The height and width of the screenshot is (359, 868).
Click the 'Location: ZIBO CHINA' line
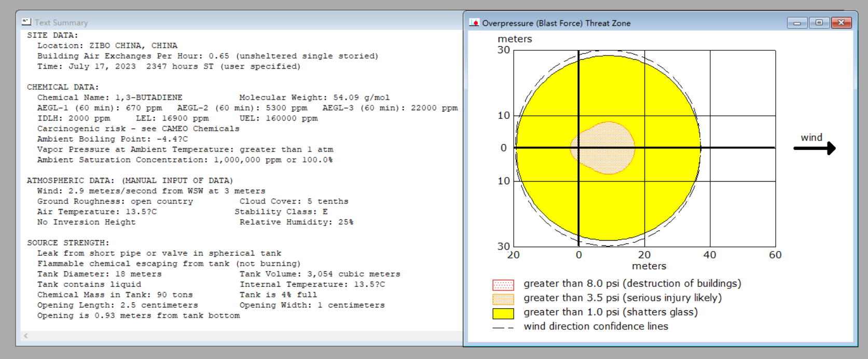click(107, 46)
